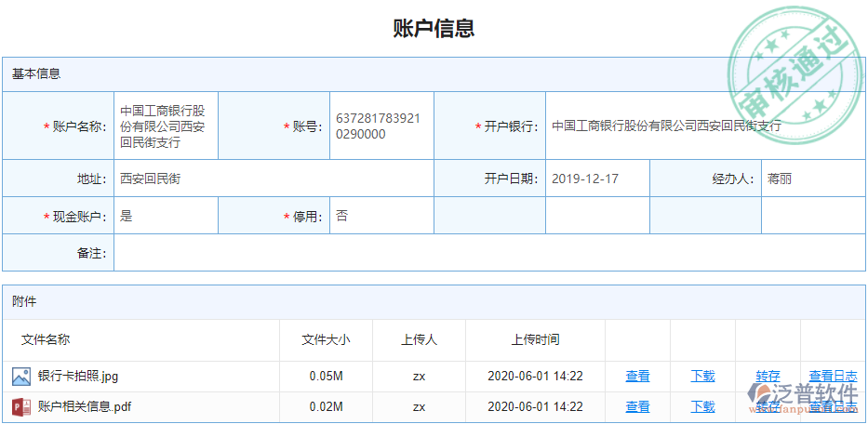Viewport: 868px width, 424px height.
Task: Click the empty 备注 field
Action: click(x=489, y=253)
